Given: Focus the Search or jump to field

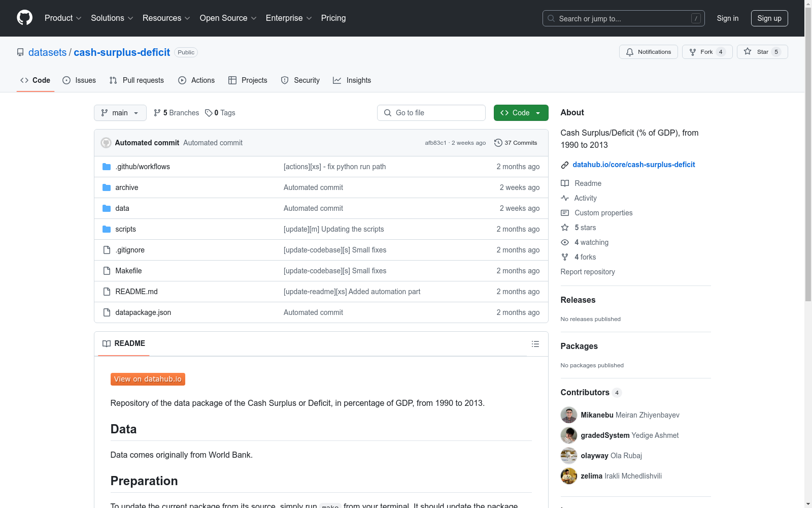Looking at the screenshot, I should (x=624, y=18).
